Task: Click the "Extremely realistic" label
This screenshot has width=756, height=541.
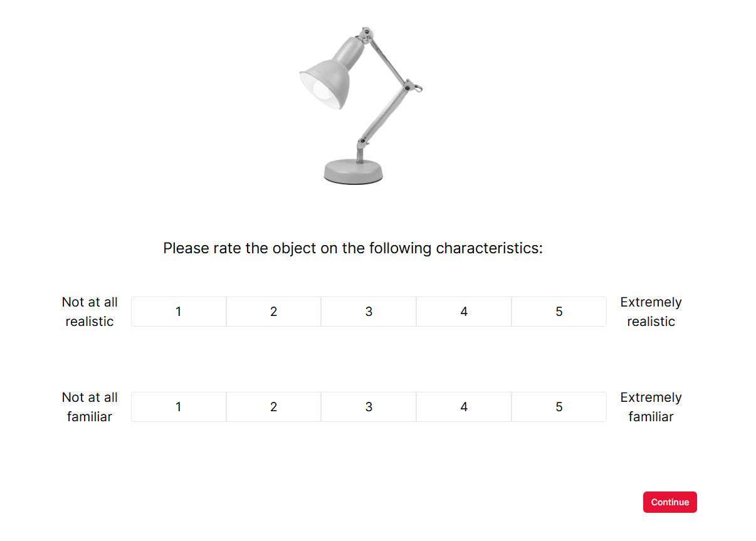Action: coord(651,312)
